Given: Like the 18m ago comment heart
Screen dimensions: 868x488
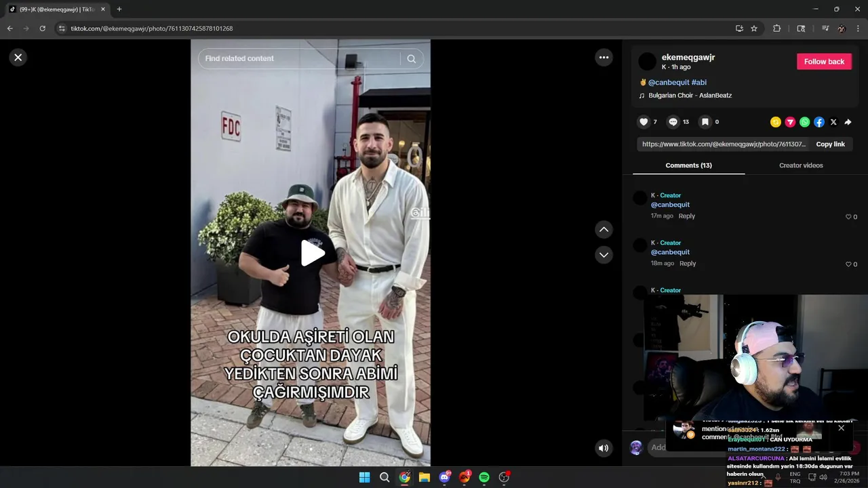Looking at the screenshot, I should coord(848,264).
